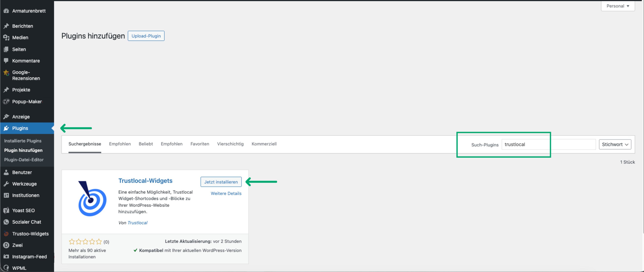Viewport: 644px width, 272px height.
Task: Select the Kommerziell tab
Action: [x=264, y=144]
